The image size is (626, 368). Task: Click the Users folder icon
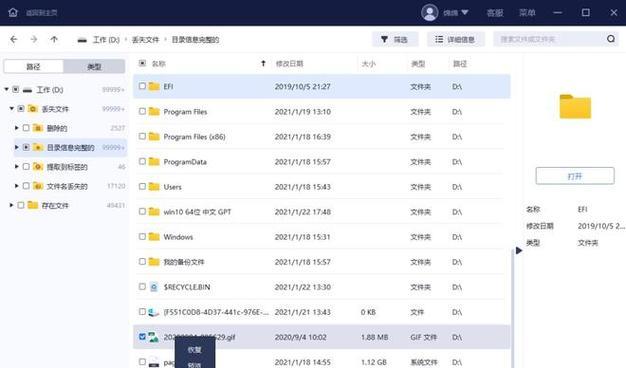(154, 186)
